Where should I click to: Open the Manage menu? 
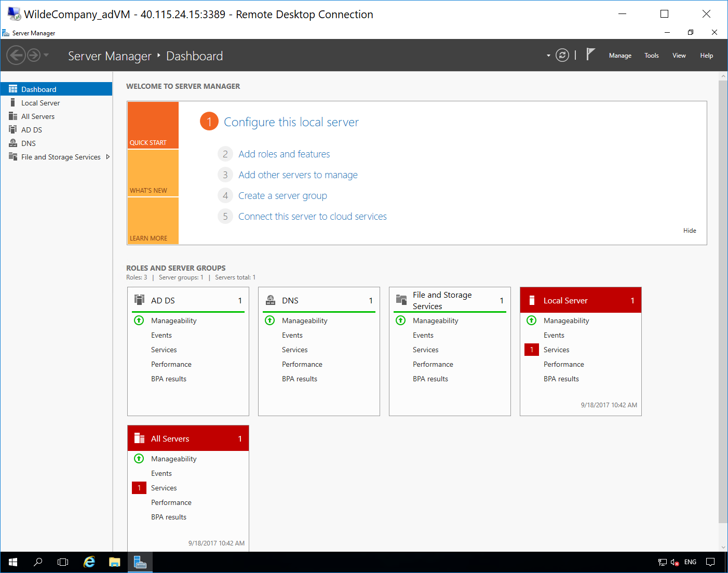(620, 56)
